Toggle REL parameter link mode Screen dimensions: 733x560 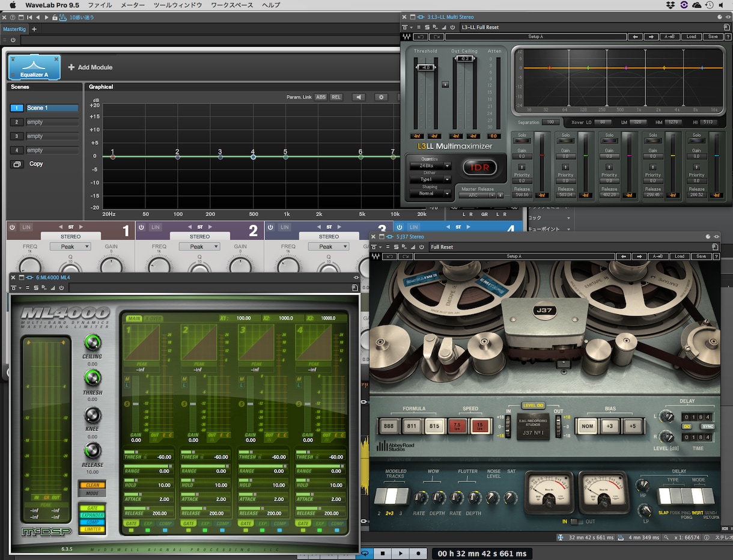point(336,97)
